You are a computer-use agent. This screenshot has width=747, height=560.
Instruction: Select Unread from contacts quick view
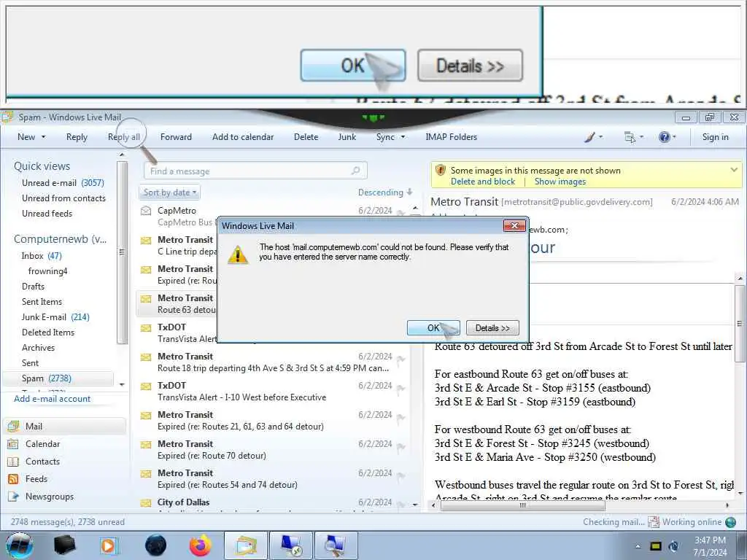point(64,198)
